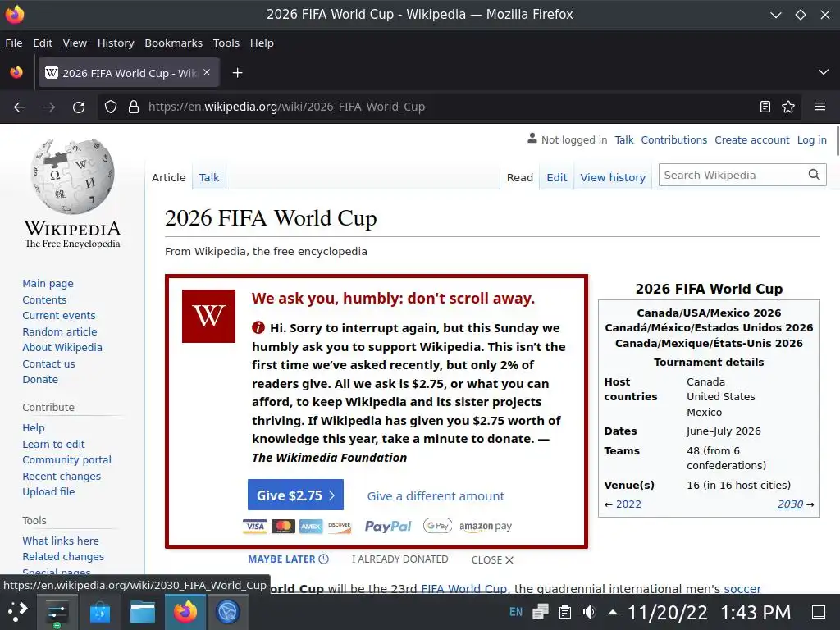Open the KDE application launcher
This screenshot has height=630, width=840.
16,612
